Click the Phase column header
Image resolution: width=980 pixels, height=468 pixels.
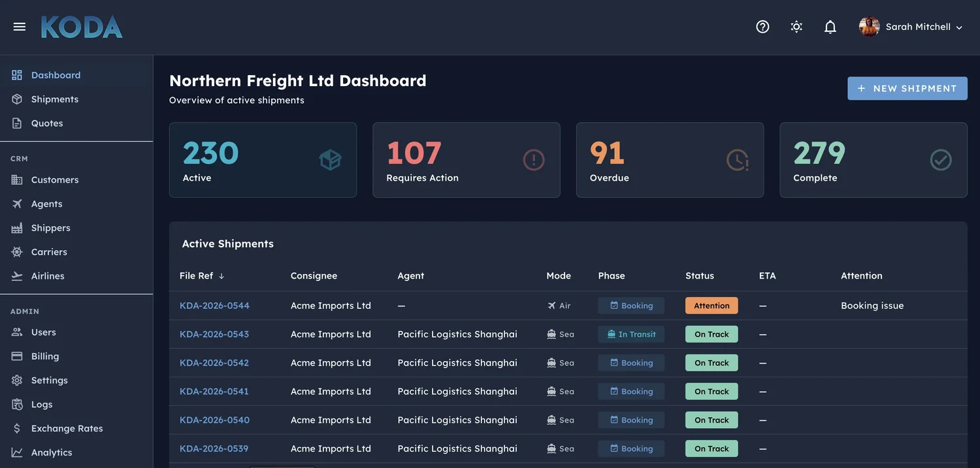click(612, 276)
